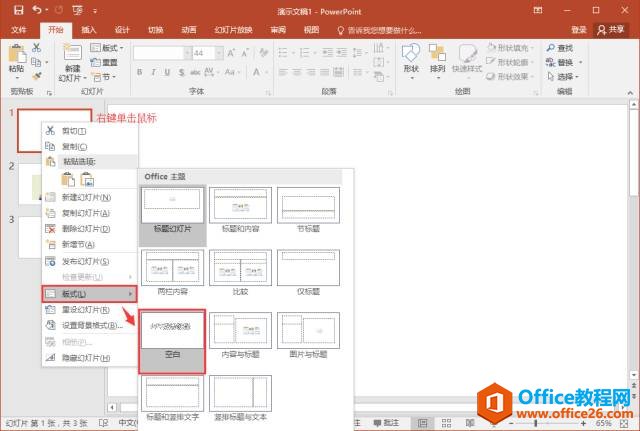Open the font name combo box
This screenshot has width=640, height=431.
pos(162,53)
